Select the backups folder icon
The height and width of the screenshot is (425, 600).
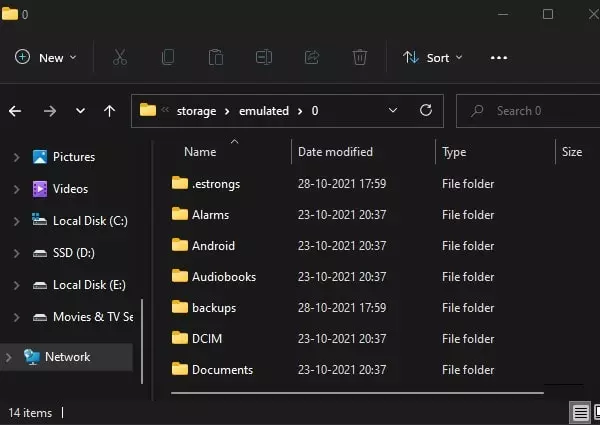[x=180, y=307]
